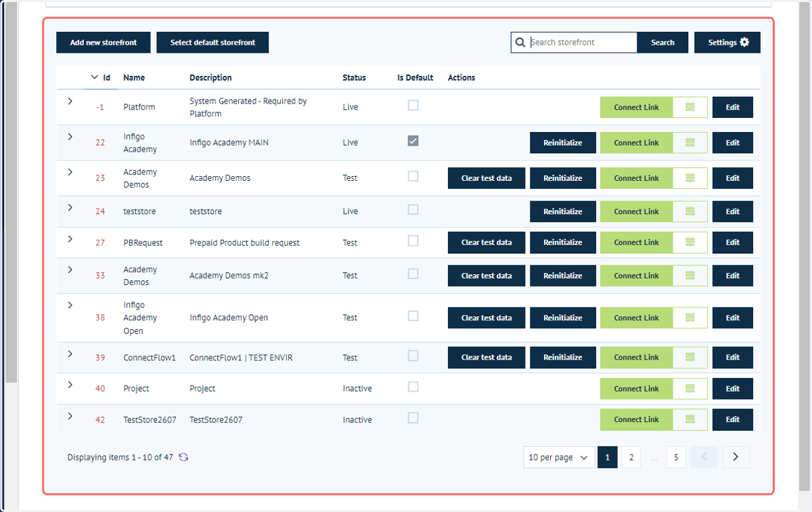
Task: Uncheck Is Default for Infigo Academy MAIN
Action: point(413,141)
